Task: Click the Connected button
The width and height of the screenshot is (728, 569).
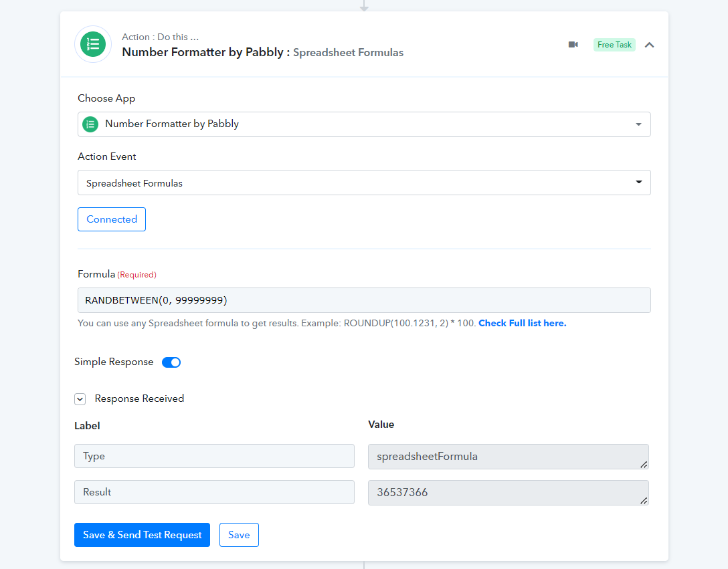Action: pyautogui.click(x=112, y=219)
